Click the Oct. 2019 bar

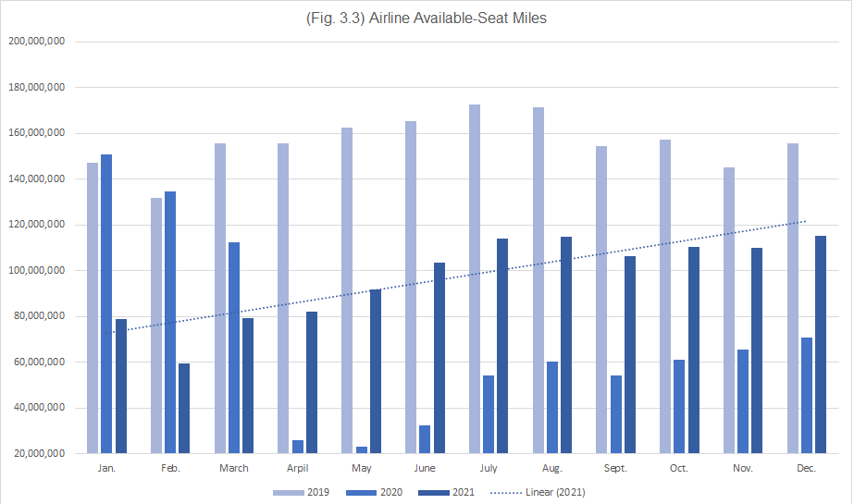coord(665,297)
